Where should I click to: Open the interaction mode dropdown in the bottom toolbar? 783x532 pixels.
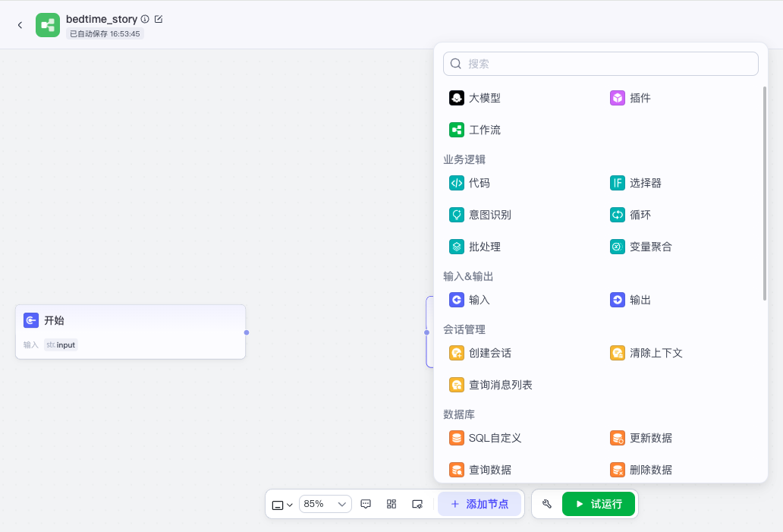pos(282,505)
